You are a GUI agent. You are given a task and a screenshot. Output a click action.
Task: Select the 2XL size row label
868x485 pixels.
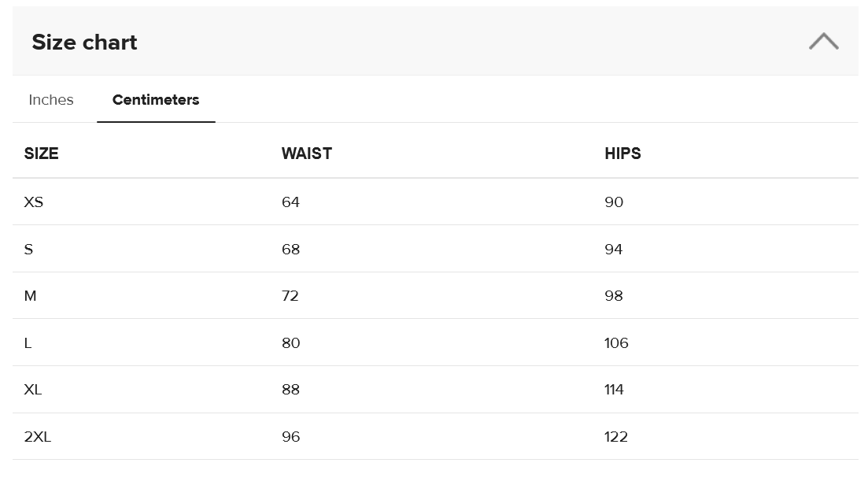tap(38, 437)
